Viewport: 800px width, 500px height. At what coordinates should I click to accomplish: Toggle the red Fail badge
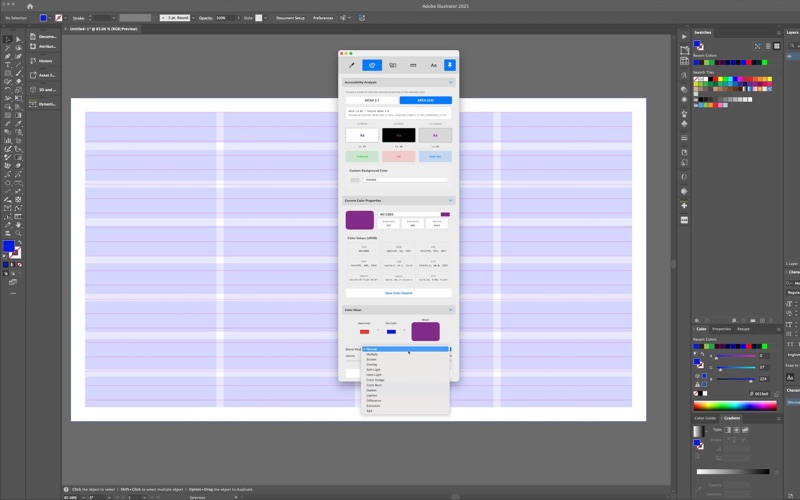[x=398, y=157]
